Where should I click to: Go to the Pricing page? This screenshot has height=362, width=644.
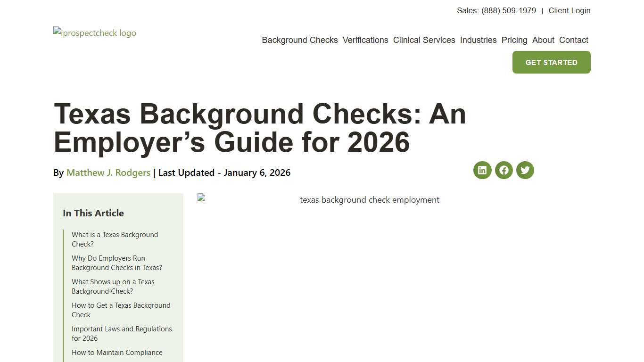coord(514,40)
